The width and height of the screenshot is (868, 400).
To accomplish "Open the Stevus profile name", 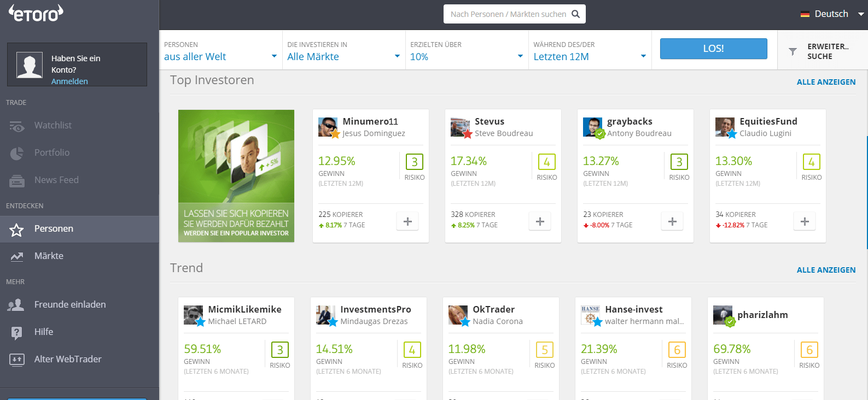I will (490, 121).
